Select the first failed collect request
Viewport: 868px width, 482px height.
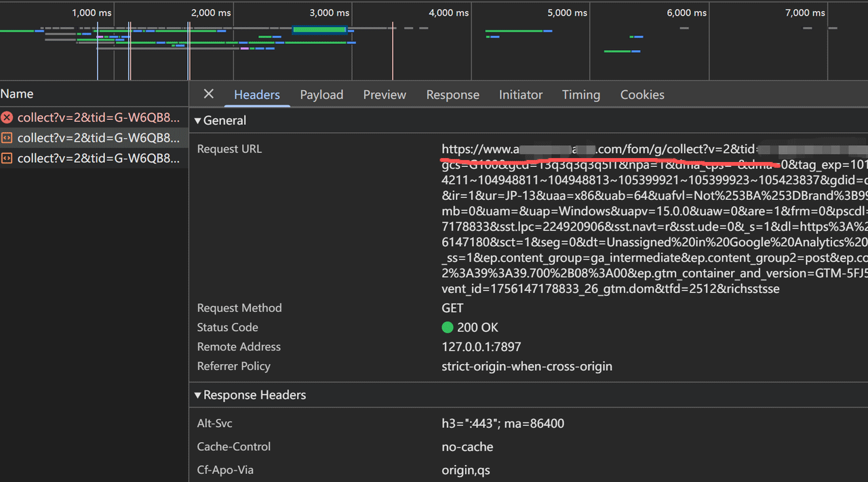[x=98, y=117]
